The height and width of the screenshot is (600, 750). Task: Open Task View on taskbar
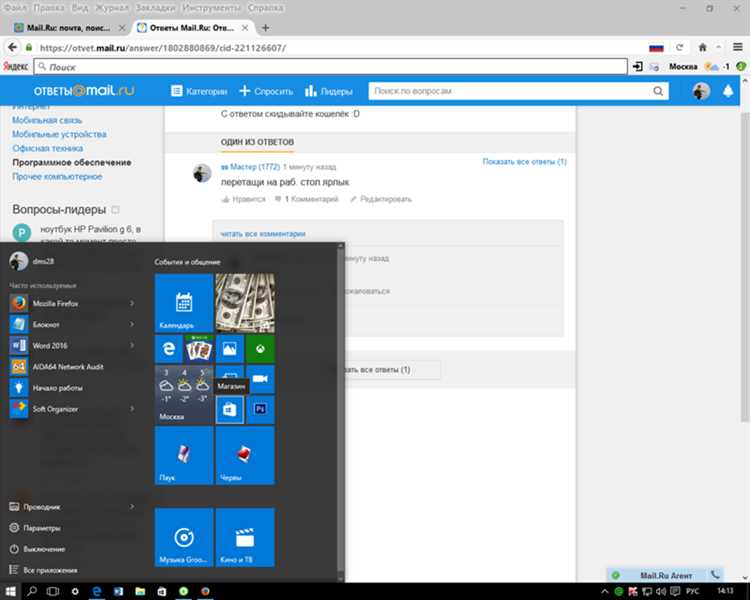coord(53,591)
